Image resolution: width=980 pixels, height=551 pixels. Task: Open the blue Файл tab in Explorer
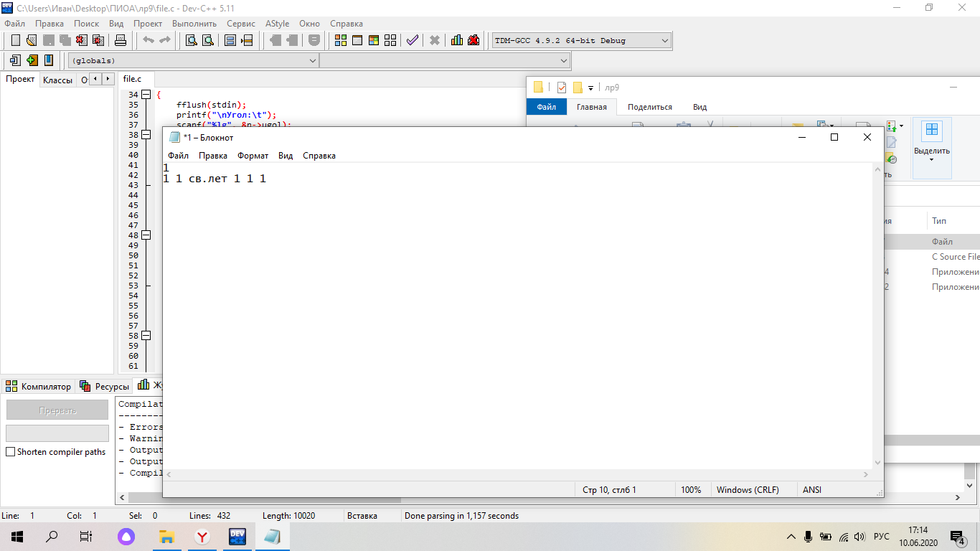click(547, 107)
